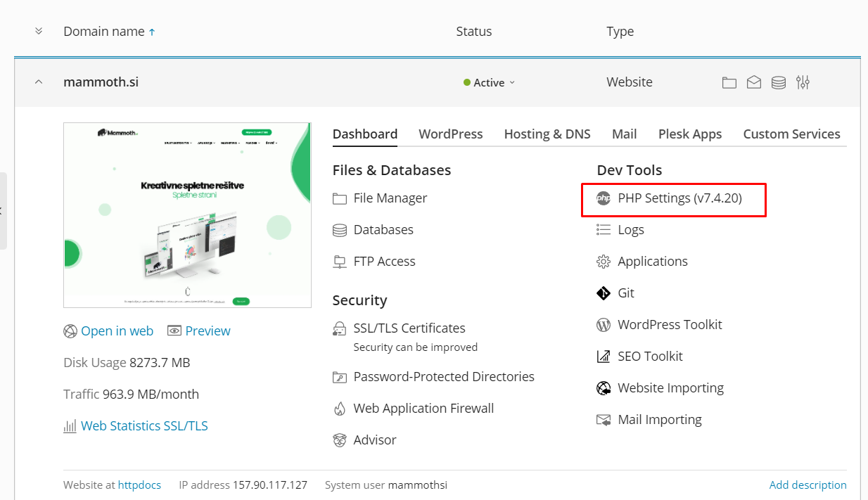Click the File Manager folder icon
Screen dimensions: 868x500
(x=340, y=198)
